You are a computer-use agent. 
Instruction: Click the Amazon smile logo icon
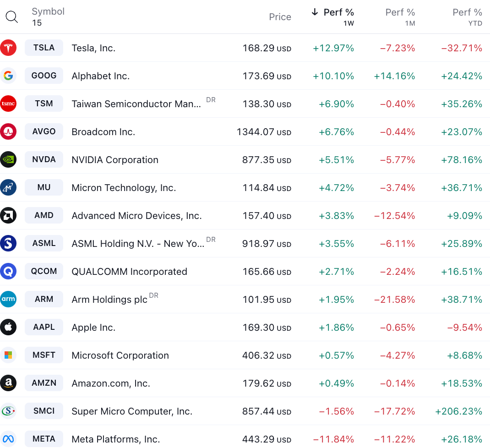[x=9, y=383]
